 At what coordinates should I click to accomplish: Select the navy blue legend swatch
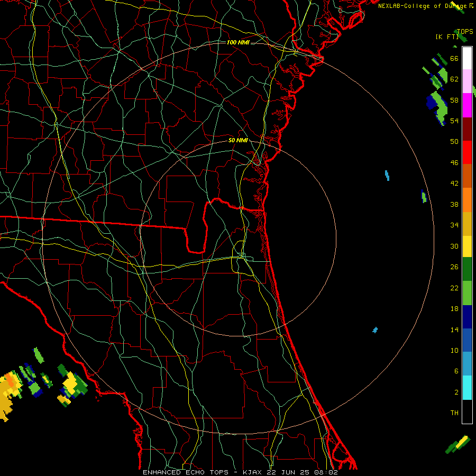coord(467,317)
